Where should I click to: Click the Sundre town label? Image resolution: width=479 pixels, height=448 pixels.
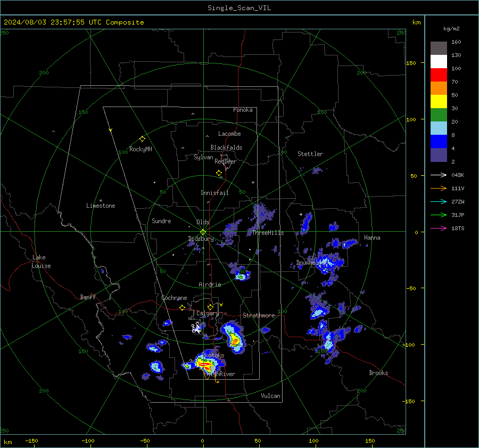tap(161, 221)
